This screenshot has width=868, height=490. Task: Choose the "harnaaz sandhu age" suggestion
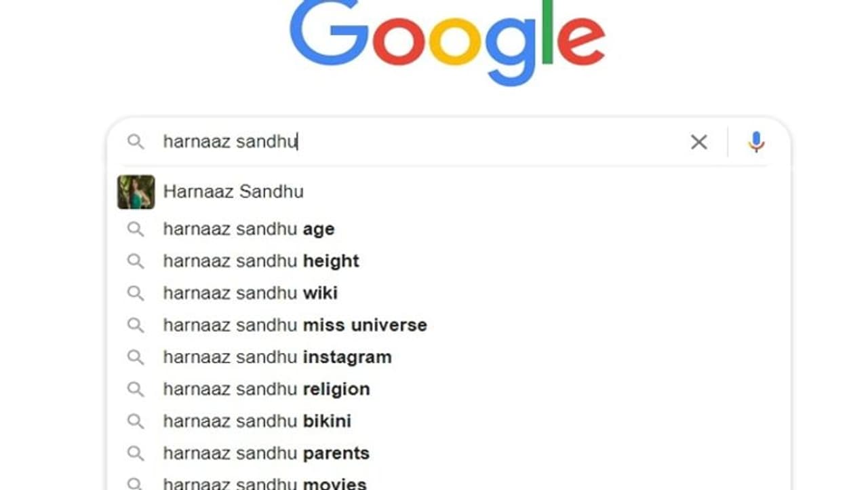click(249, 229)
